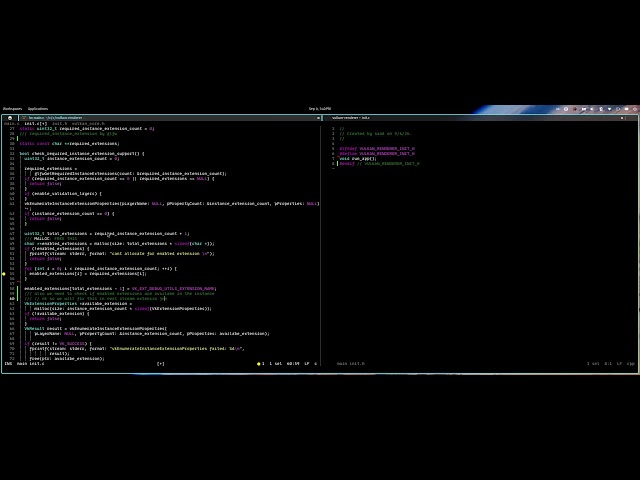Click the '#ifndef VULKAN_RENDERER_INIT_H' line in right pane

(x=377, y=149)
